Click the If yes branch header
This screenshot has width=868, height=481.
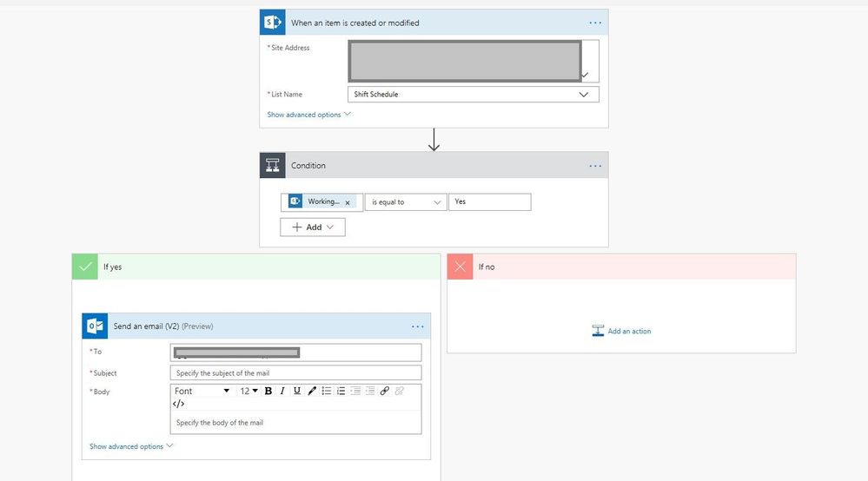click(256, 267)
